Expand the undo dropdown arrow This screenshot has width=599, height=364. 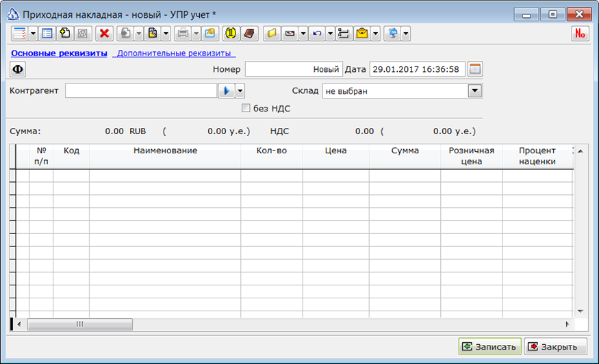(330, 34)
